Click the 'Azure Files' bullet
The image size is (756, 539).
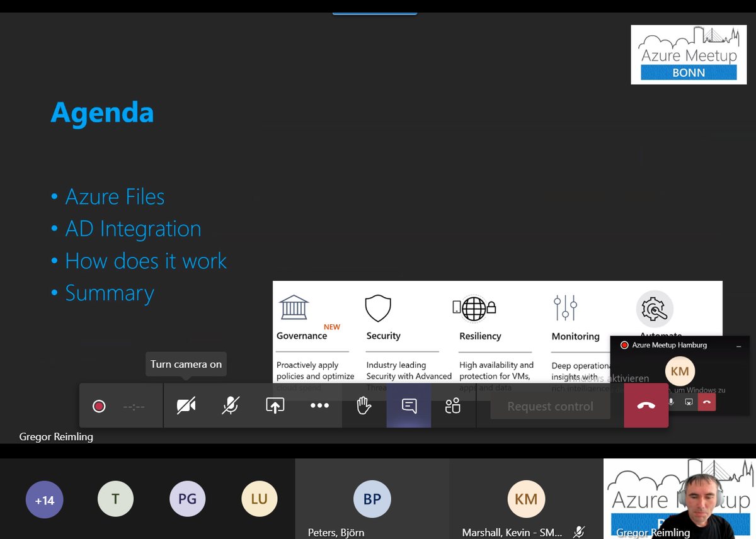click(115, 197)
